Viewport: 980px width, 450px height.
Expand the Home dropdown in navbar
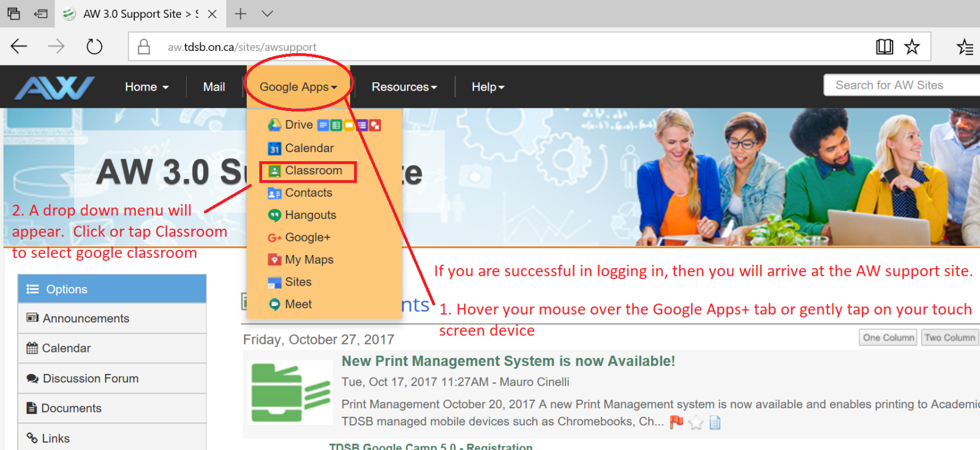pos(147,87)
